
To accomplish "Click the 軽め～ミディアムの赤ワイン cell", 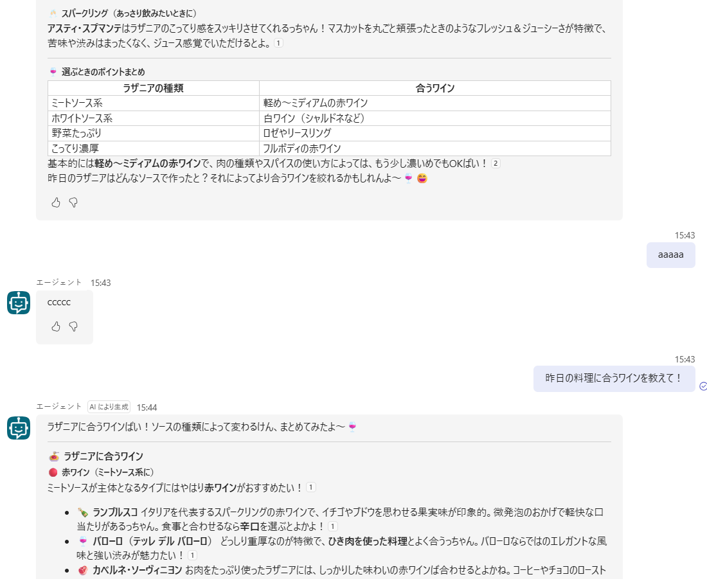I will tap(435, 103).
